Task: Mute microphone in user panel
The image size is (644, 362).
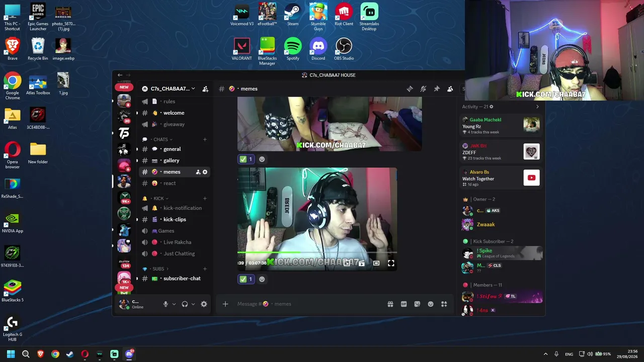Action: (x=166, y=304)
